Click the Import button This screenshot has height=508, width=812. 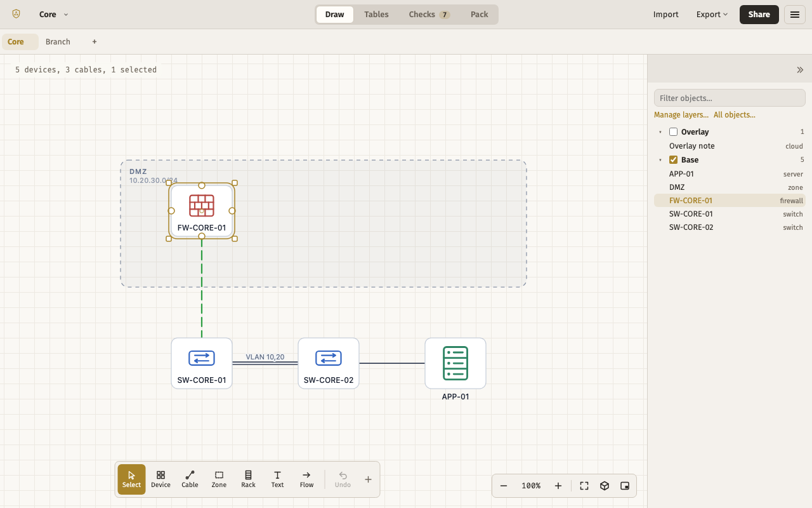(666, 15)
